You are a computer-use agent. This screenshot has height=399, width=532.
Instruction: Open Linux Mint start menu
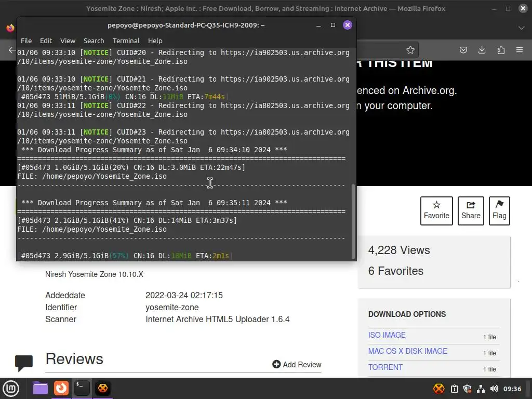coord(11,389)
